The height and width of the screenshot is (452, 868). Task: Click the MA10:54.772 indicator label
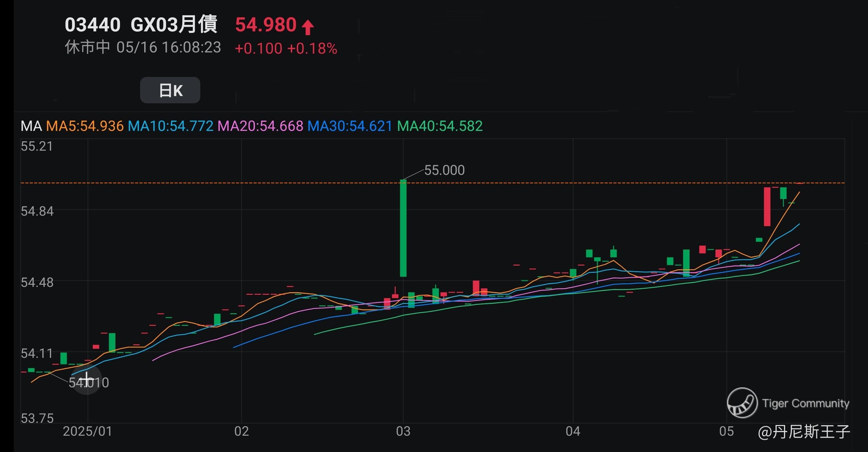point(171,126)
